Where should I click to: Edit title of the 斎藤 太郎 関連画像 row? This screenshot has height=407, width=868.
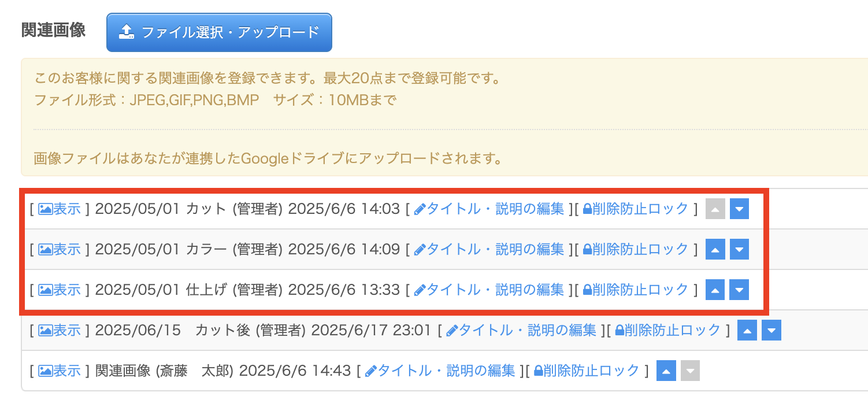pyautogui.click(x=440, y=371)
